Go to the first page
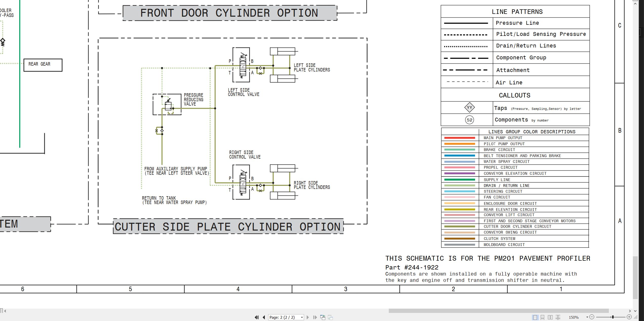Viewport: 644px width, 321px height. [257, 317]
